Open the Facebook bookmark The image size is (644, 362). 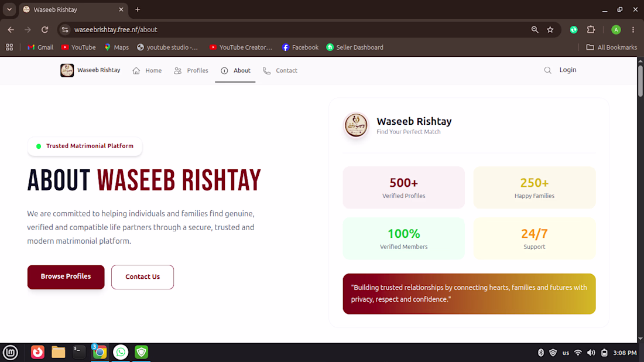pyautogui.click(x=300, y=47)
